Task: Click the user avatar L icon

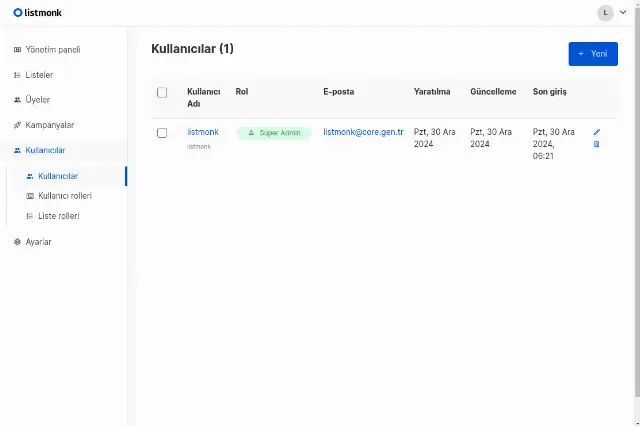Action: 605,13
